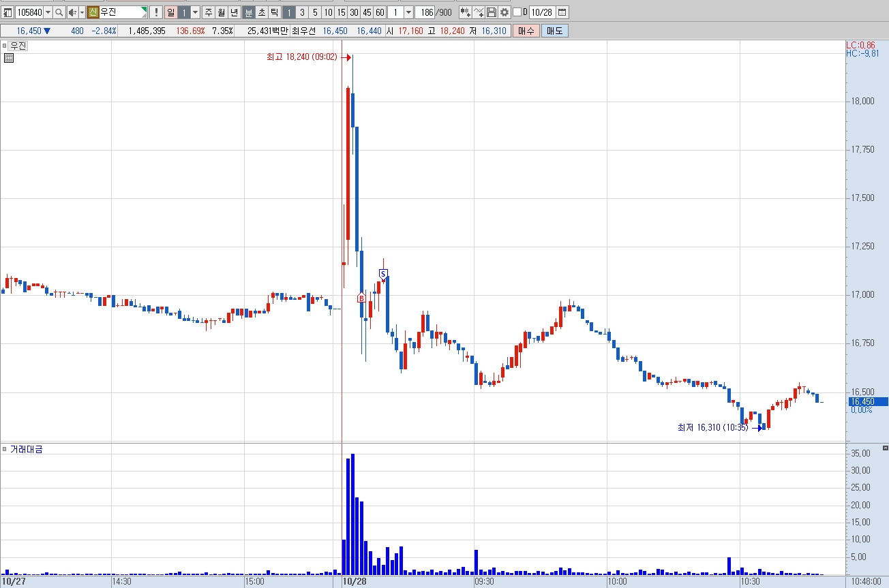Click the 매도 sell button
Viewport: 889px width, 588px height.
click(x=555, y=31)
